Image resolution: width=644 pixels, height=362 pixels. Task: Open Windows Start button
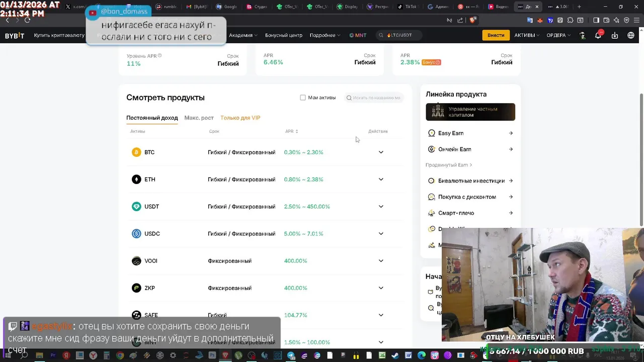(9, 355)
